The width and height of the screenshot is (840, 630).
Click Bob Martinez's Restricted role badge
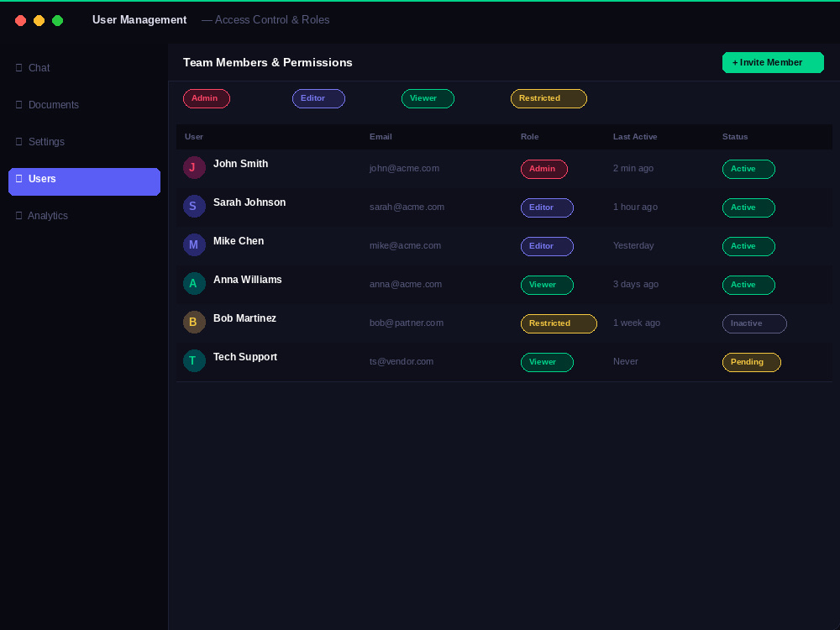coord(559,323)
